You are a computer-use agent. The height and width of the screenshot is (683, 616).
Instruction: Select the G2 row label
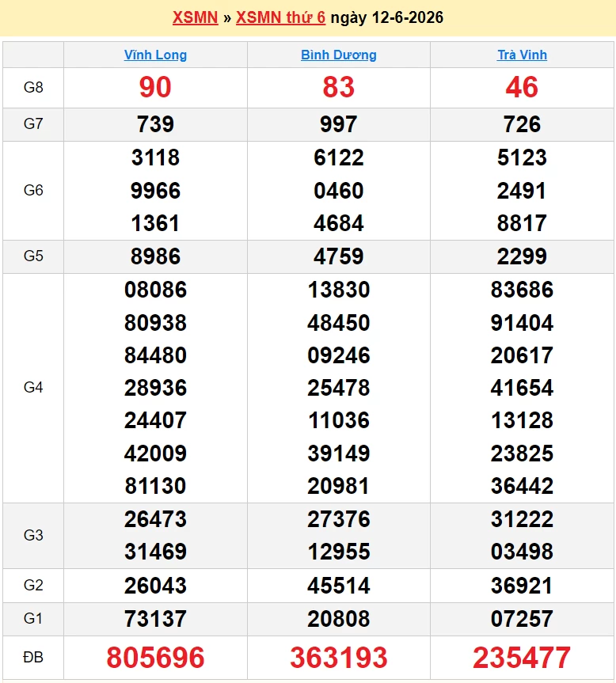pos(33,585)
